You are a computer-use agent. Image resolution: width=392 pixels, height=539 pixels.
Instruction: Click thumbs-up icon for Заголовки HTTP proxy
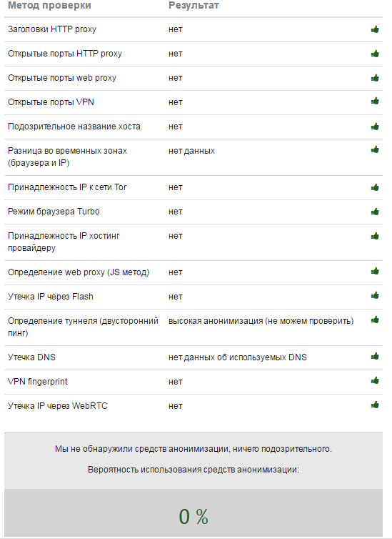375,29
